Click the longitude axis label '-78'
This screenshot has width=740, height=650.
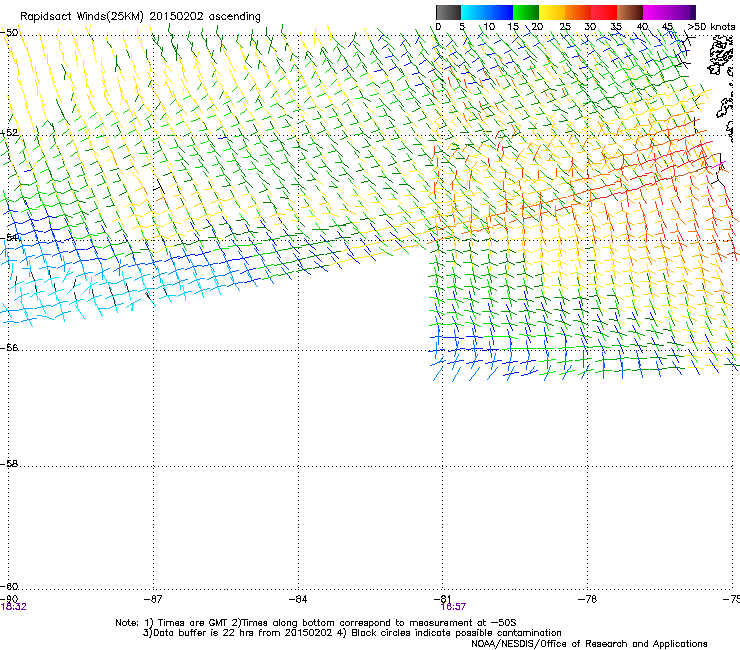pyautogui.click(x=588, y=599)
